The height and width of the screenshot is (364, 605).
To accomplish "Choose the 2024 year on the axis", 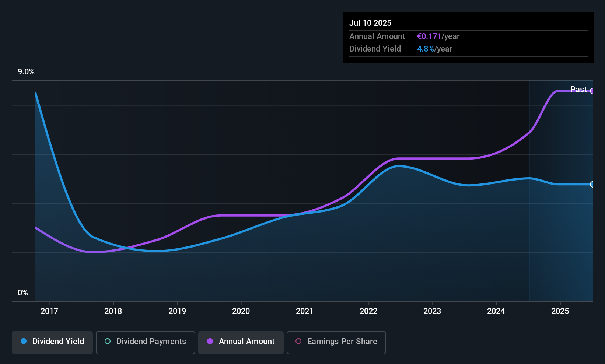I will tap(496, 311).
